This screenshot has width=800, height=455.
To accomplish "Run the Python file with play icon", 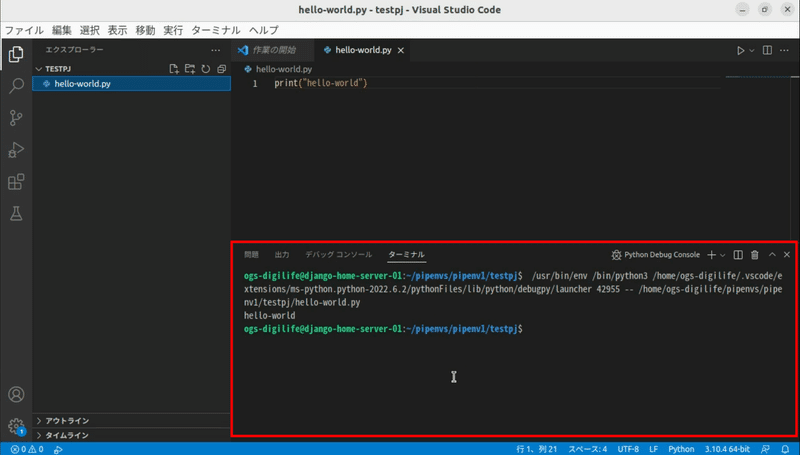I will [740, 50].
